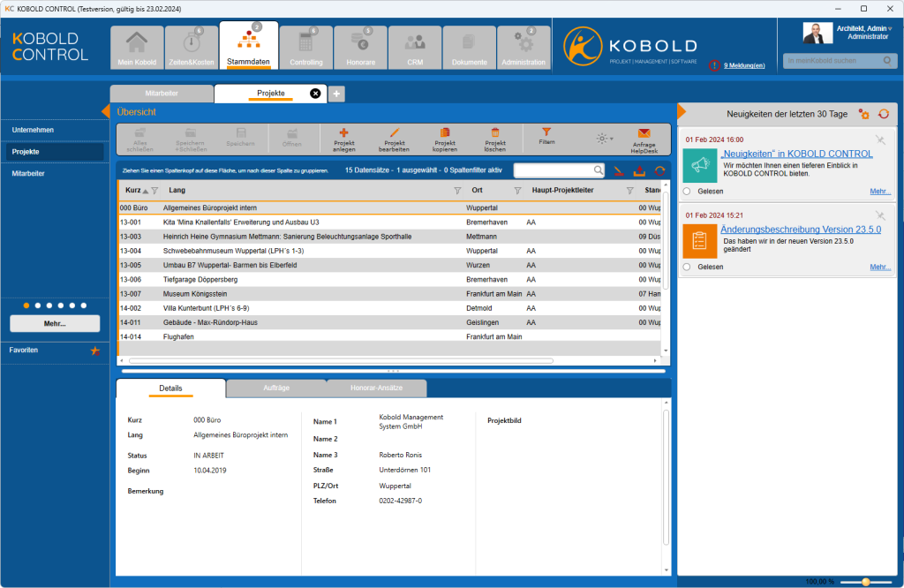Viewport: 904px width, 588px height.
Task: Sort the grid by Kurz column header
Action: [x=133, y=190]
